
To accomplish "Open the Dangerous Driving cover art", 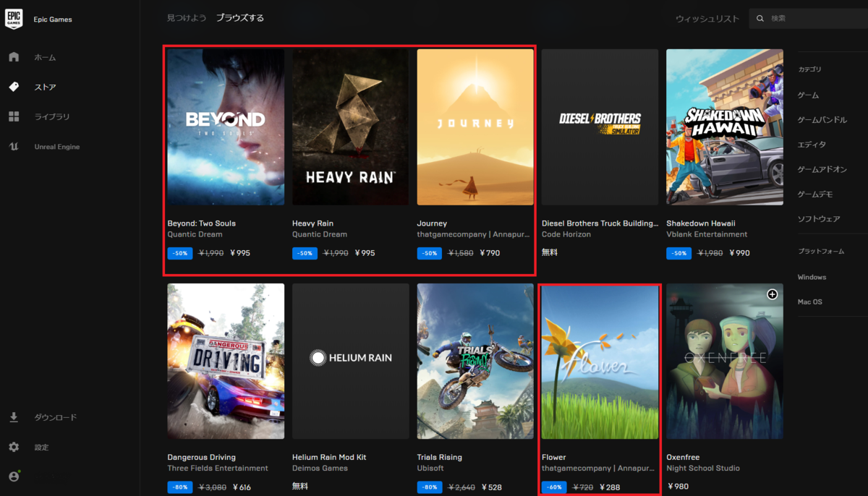I will pos(226,361).
